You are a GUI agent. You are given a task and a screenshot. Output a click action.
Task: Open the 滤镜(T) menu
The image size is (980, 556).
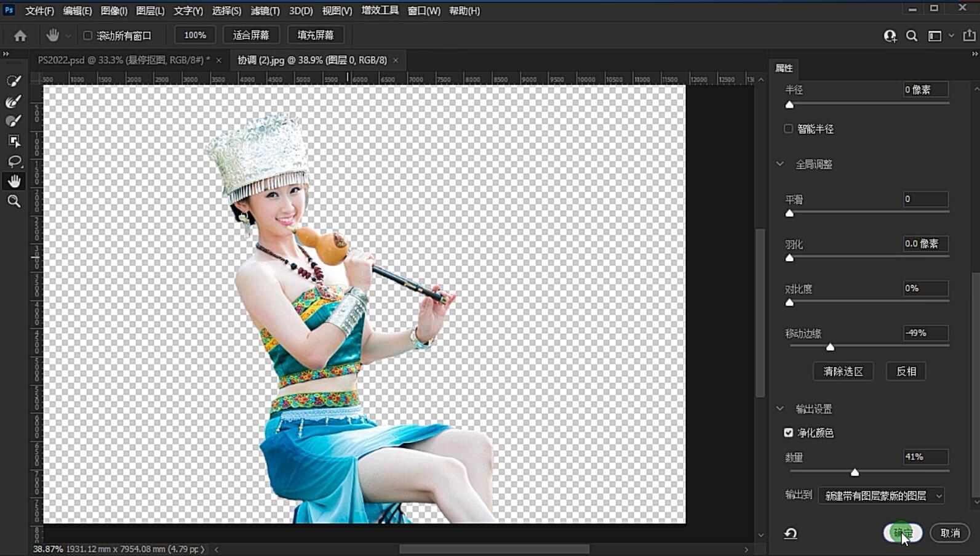[x=265, y=11]
